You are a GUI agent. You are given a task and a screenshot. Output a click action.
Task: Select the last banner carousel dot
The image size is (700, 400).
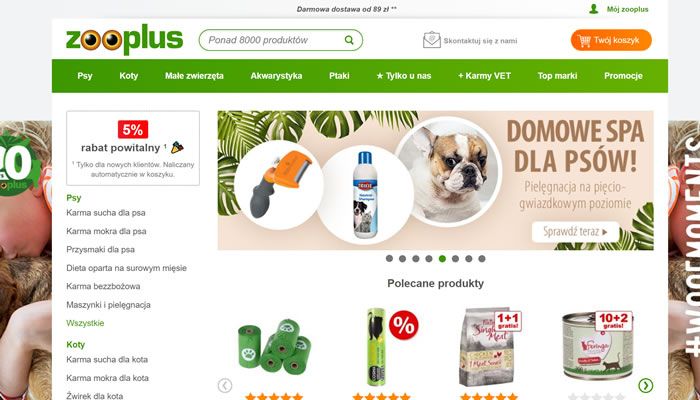482,258
